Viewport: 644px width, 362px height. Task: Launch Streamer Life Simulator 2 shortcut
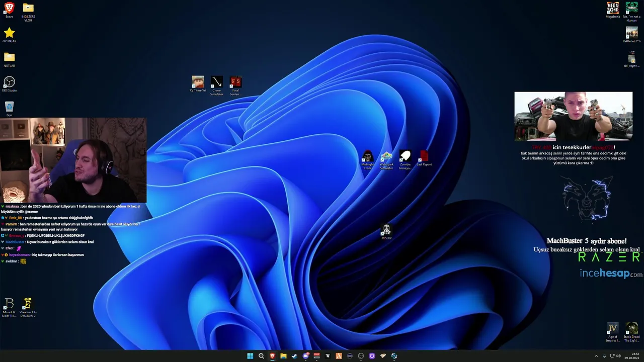pyautogui.click(x=28, y=308)
